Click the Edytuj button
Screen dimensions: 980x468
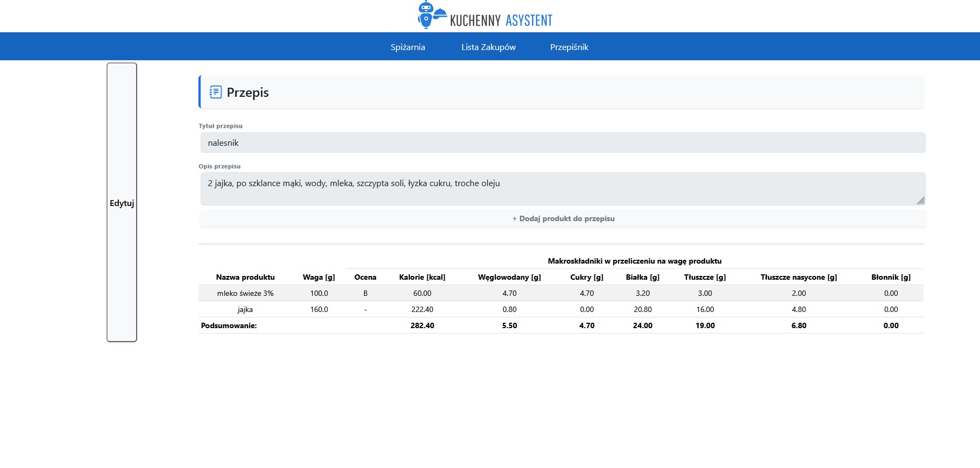[x=122, y=202]
